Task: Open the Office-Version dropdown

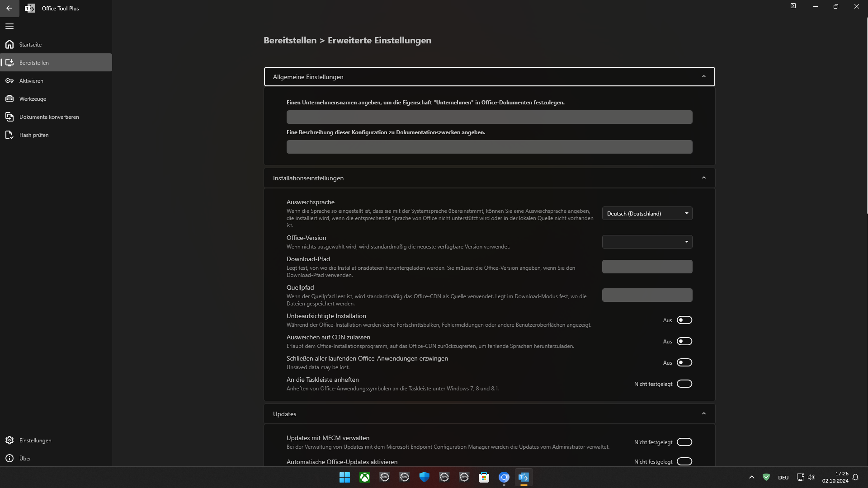Action: click(x=647, y=242)
